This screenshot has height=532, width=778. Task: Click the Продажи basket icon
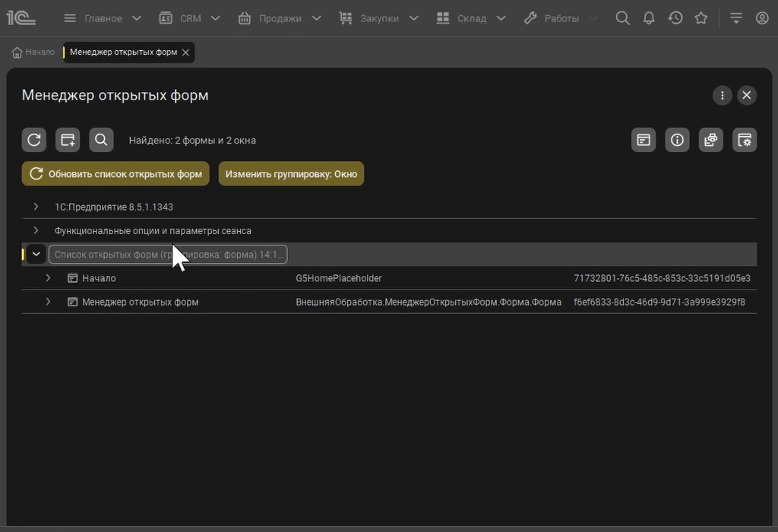tap(245, 18)
